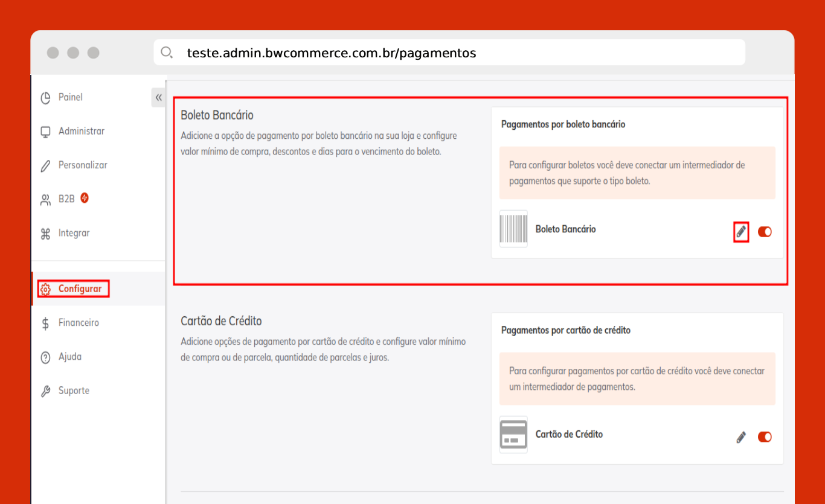Disable the Boleto Bancário toggle

[765, 232]
